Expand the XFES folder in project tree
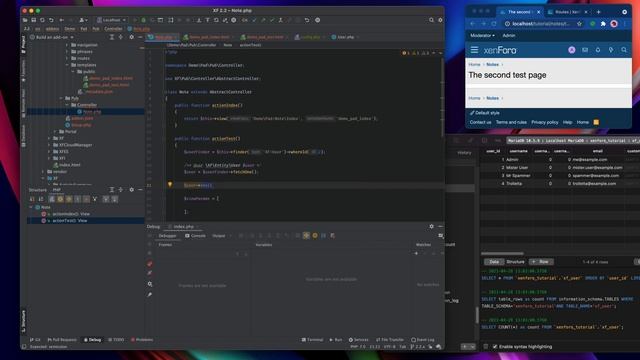640x360 pixels. pyautogui.click(x=49, y=151)
